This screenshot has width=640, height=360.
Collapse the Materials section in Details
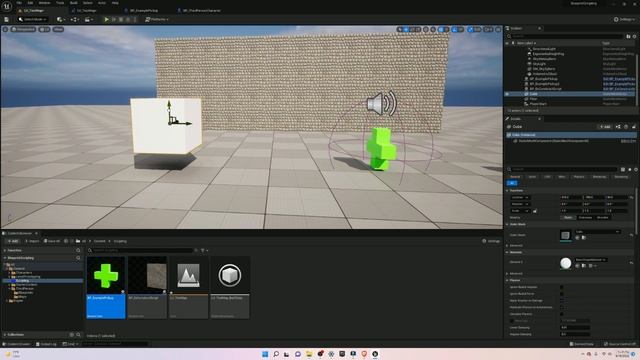pos(507,252)
